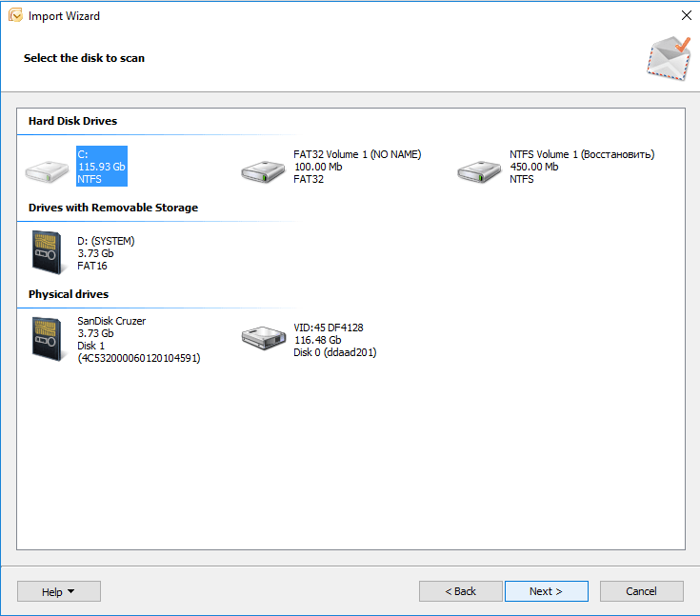The width and height of the screenshot is (700, 616).
Task: Go back with the < Back button
Action: 461,591
